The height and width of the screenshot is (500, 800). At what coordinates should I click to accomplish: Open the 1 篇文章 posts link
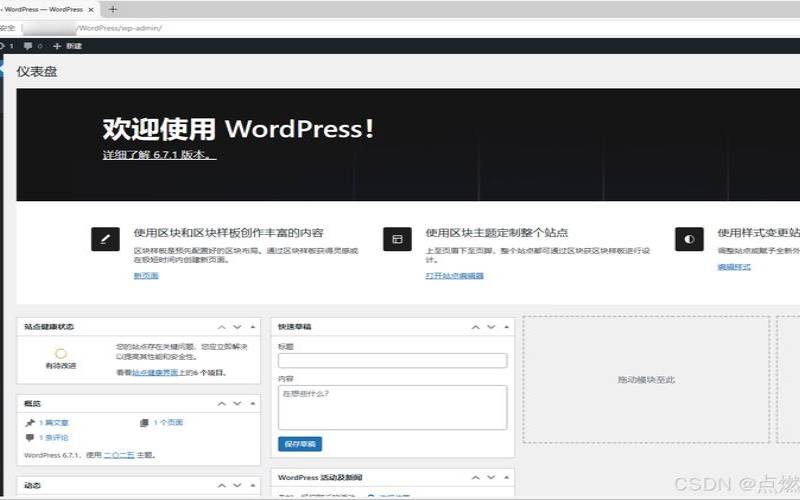pos(54,422)
